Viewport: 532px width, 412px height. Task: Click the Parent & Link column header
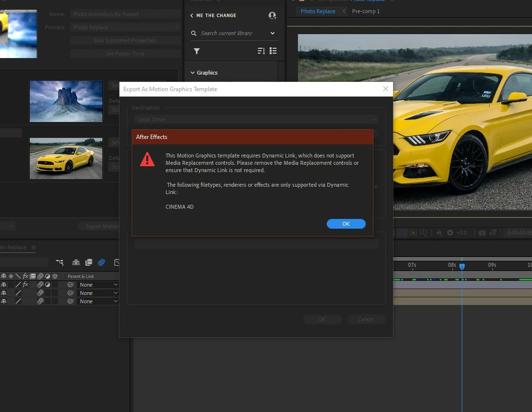81,276
